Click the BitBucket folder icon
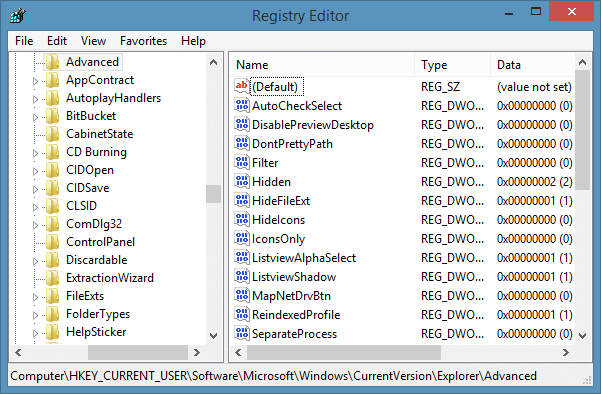The height and width of the screenshot is (394, 601). tap(52, 116)
